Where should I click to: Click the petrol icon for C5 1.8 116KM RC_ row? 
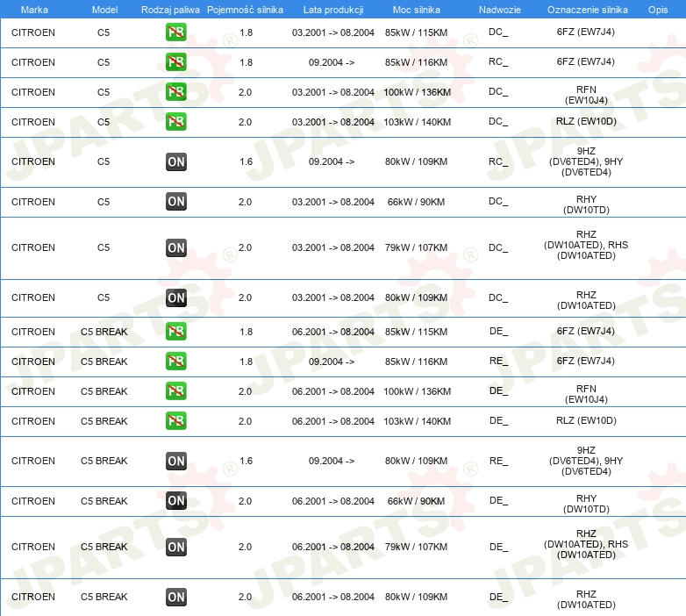(175, 62)
